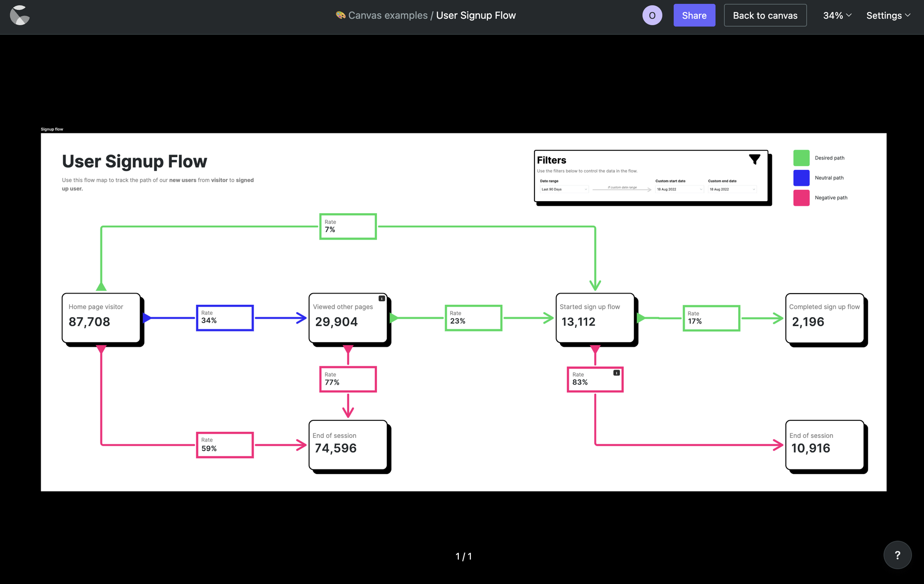Expand the 34% zoom level menu
Viewport: 924px width, 584px height.
837,15
